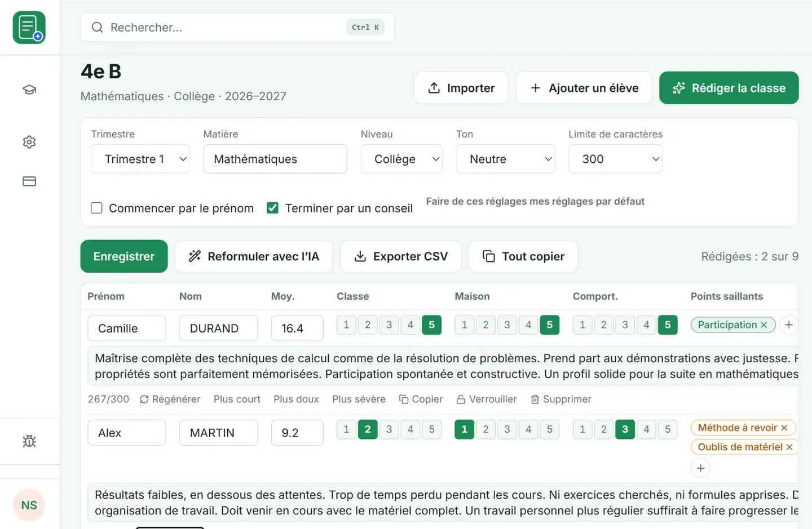
Task: Click the app logo icon
Action: [x=29, y=28]
